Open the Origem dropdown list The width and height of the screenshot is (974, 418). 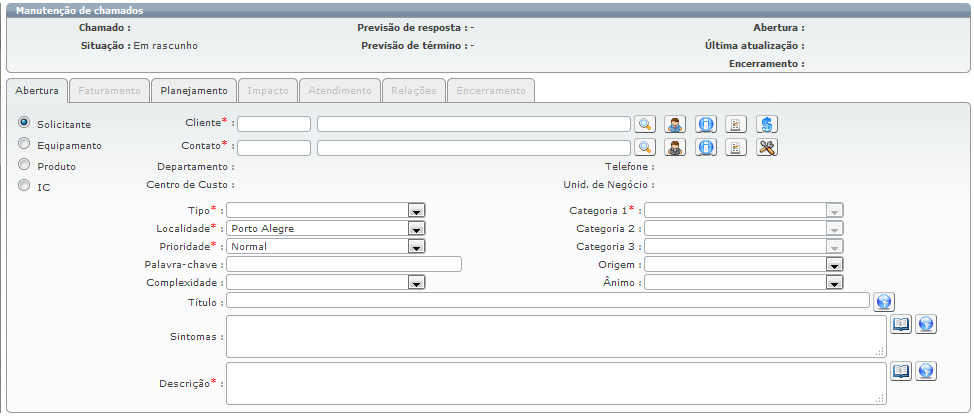pos(835,264)
